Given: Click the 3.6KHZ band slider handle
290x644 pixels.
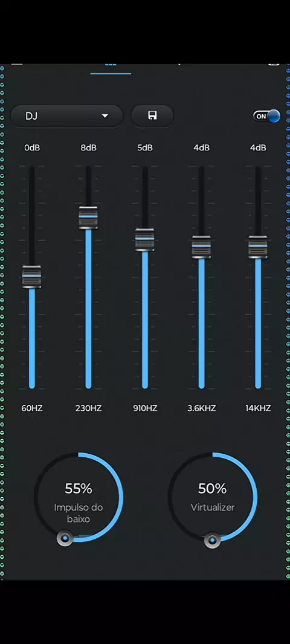Looking at the screenshot, I should click(201, 247).
